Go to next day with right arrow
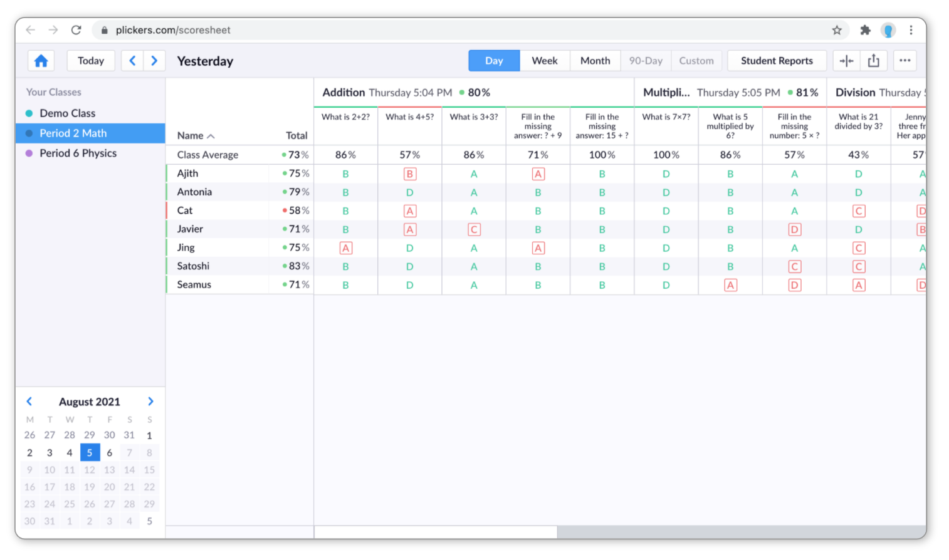The height and width of the screenshot is (560, 949). click(x=154, y=61)
